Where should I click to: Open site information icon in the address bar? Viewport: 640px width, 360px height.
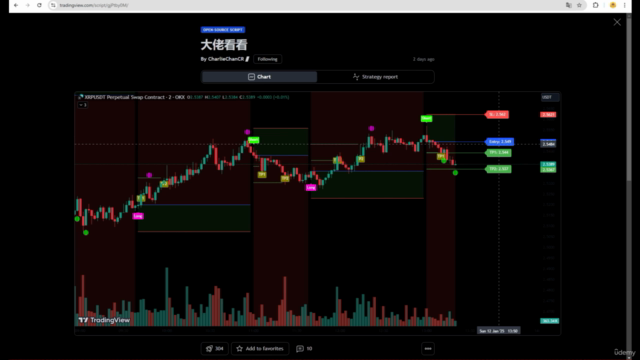pos(53,5)
